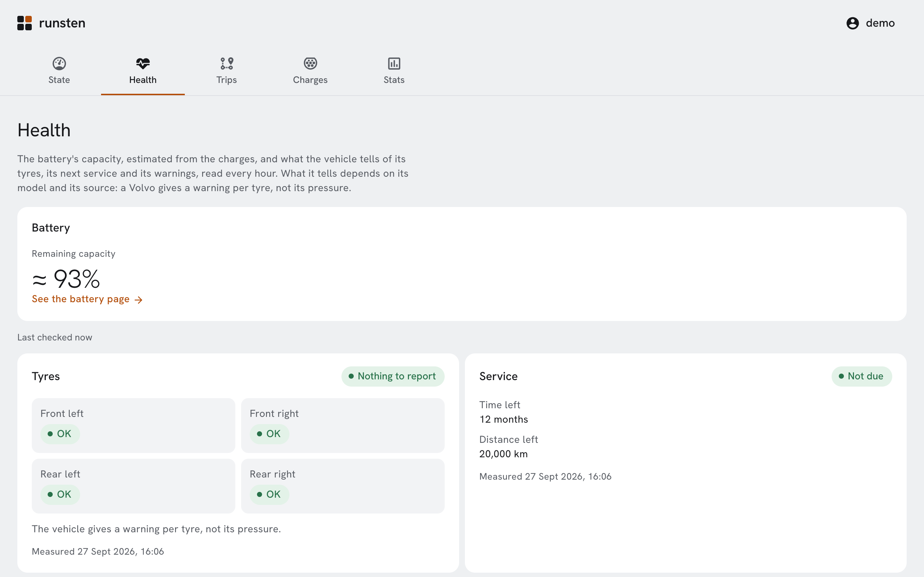Open the State gauge icon
924x577 pixels.
pos(59,63)
